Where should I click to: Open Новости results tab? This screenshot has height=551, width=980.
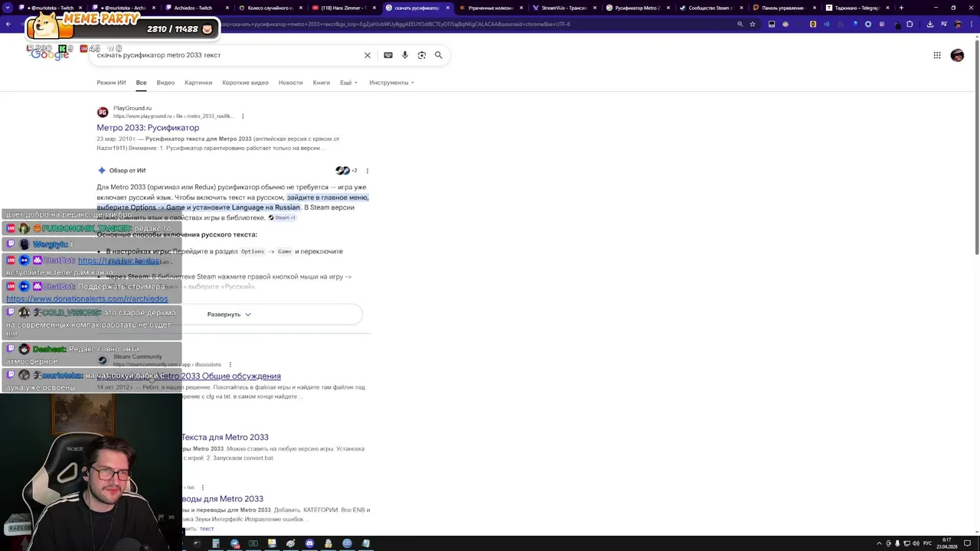point(290,83)
